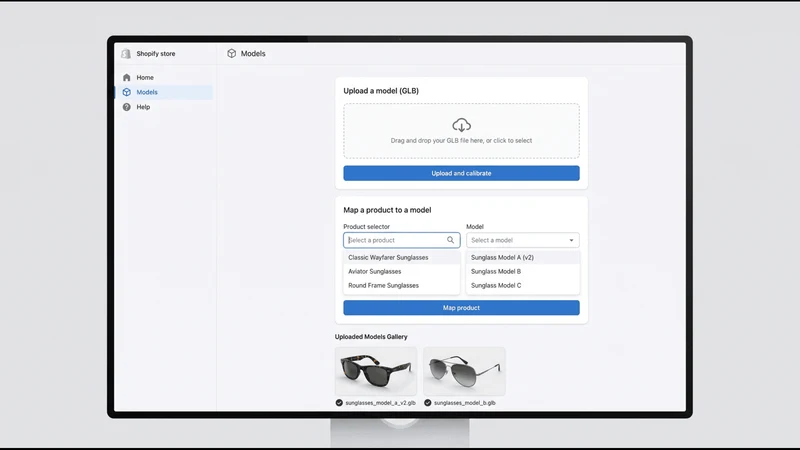Screen dimensions: 800x450
Task: Click the cloud upload icon in drop zone
Action: (x=461, y=125)
